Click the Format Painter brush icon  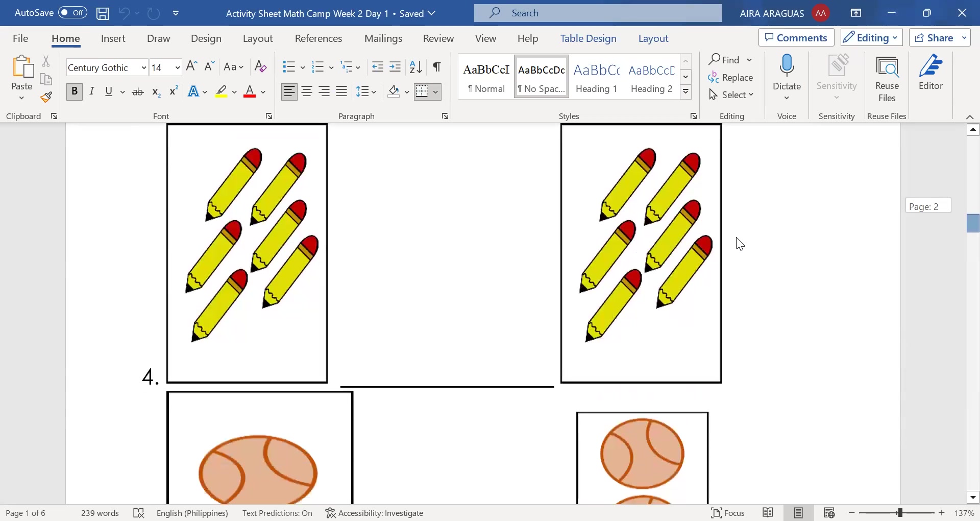[46, 97]
